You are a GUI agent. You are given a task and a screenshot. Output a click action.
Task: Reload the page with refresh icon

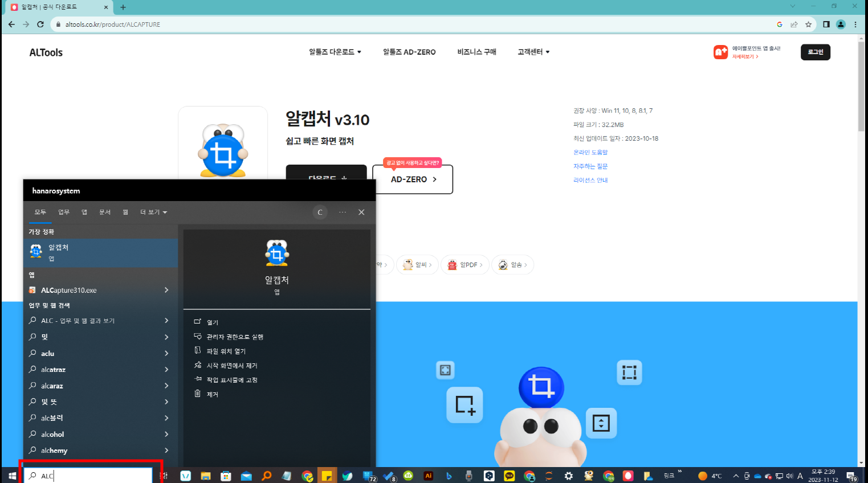point(40,24)
